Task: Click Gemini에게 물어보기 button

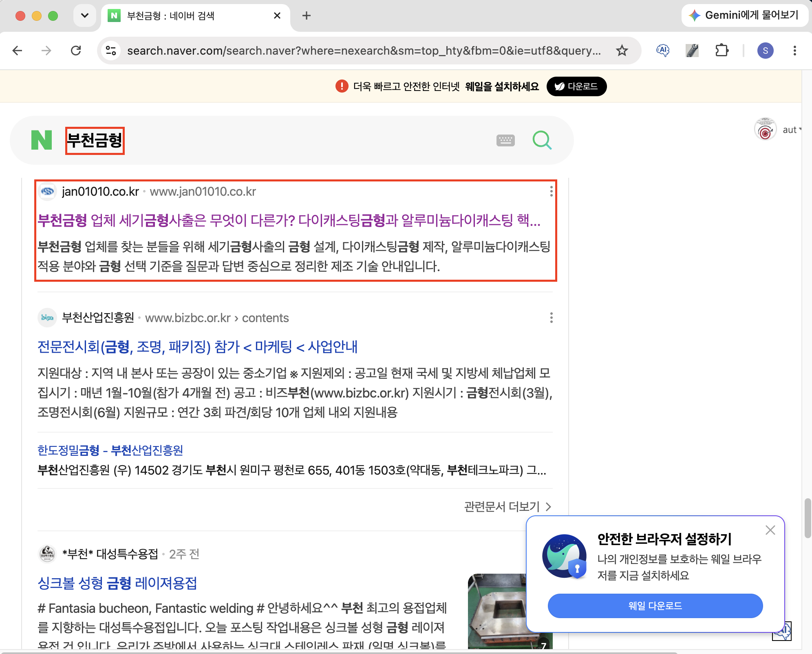Action: tap(744, 15)
